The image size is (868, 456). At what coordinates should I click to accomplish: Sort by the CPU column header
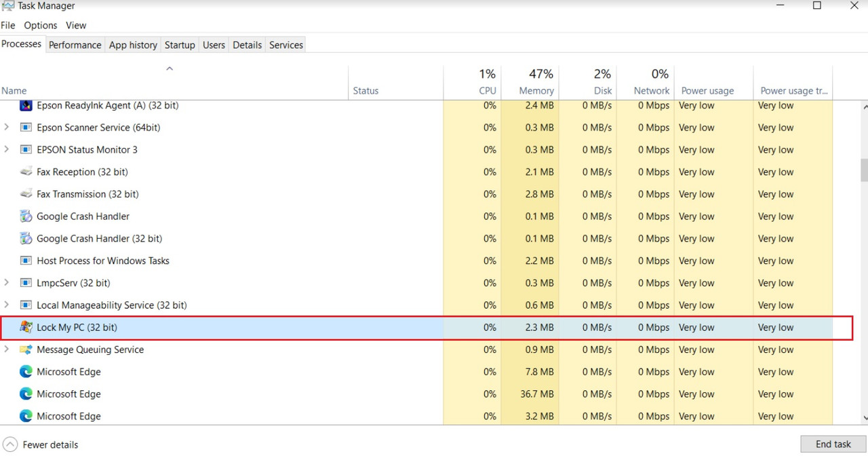pos(473,82)
